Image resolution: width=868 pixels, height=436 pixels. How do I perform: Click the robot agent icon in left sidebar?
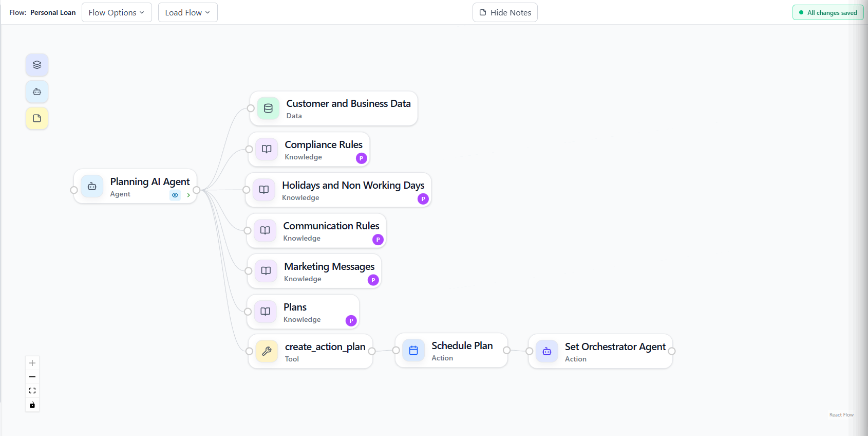click(37, 92)
